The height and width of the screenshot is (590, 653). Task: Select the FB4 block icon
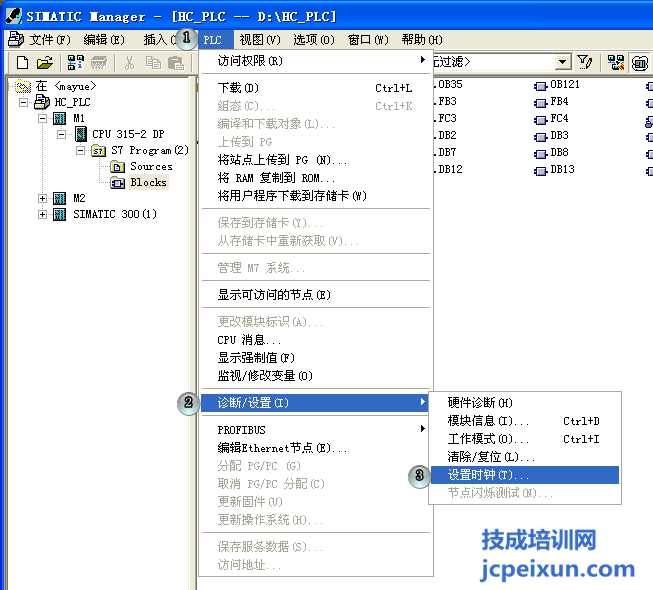[541, 103]
